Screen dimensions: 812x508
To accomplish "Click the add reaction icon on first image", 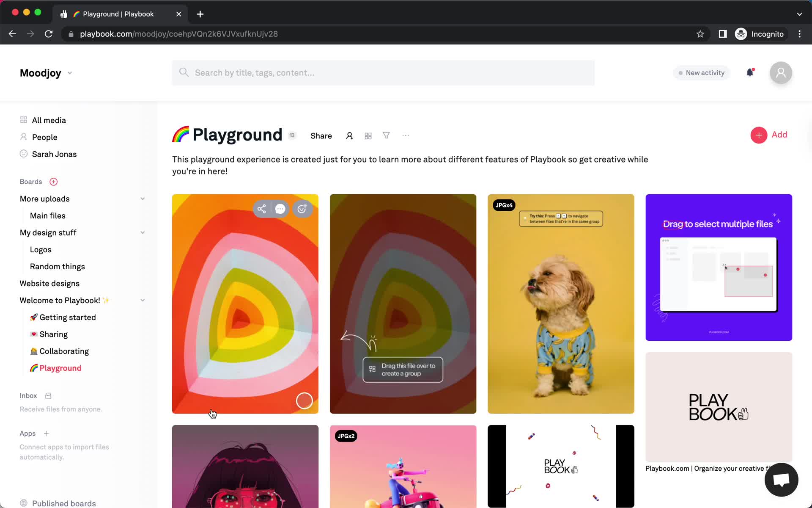I will click(302, 208).
